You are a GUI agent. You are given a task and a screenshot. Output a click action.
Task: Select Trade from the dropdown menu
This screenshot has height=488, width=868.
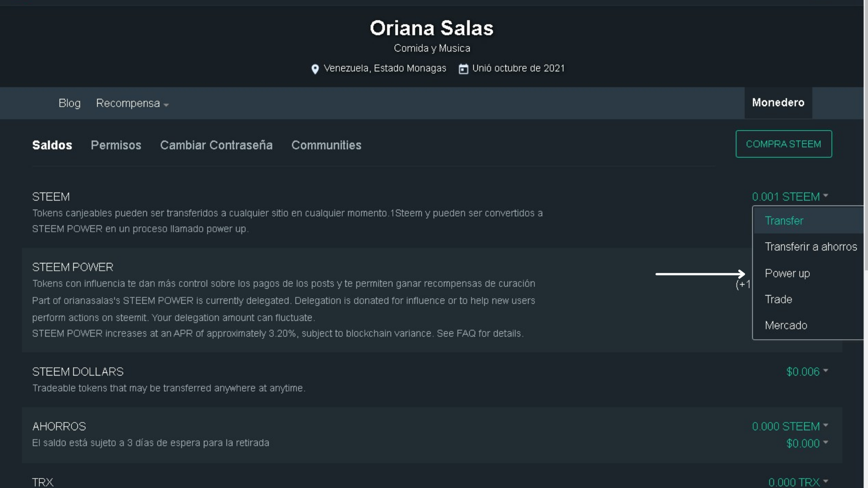[778, 299]
